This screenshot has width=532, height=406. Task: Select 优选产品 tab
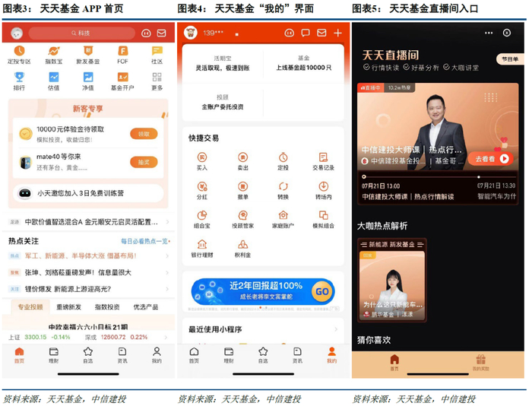[x=146, y=307]
